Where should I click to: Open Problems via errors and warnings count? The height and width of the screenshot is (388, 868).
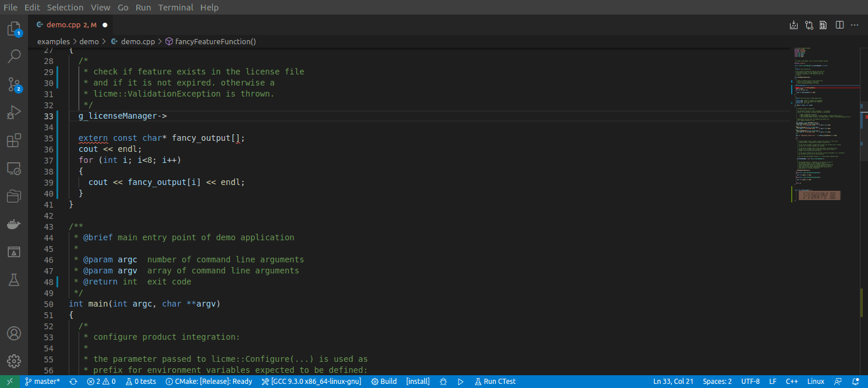101,382
